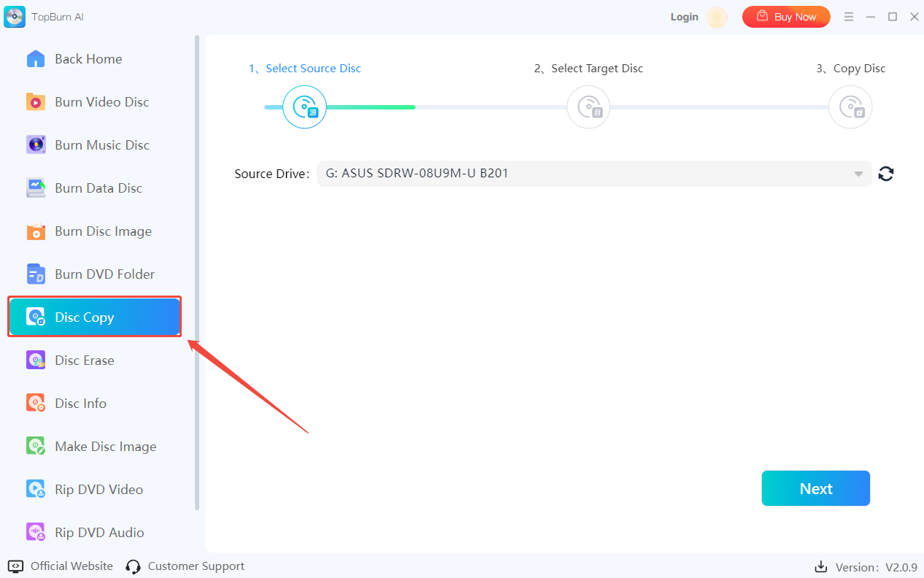Select Rip DVD Audio option

(x=99, y=533)
